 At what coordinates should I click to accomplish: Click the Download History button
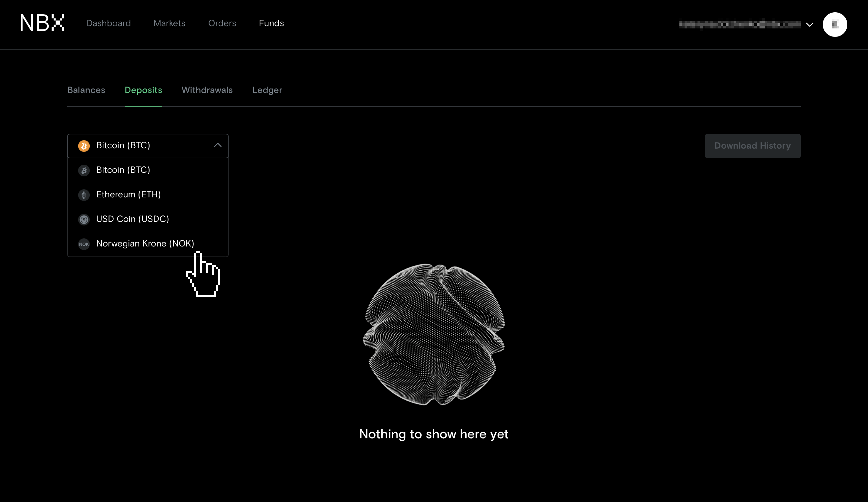click(752, 146)
